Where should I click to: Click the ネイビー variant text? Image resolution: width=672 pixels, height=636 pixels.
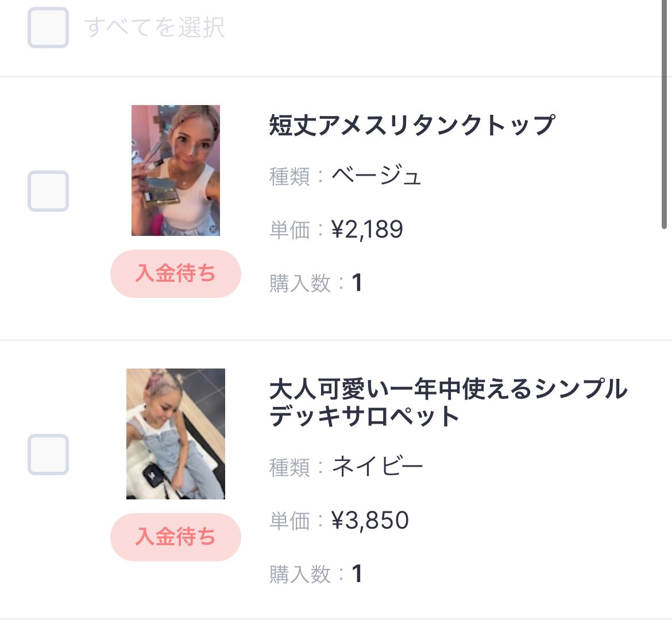pyautogui.click(x=377, y=467)
